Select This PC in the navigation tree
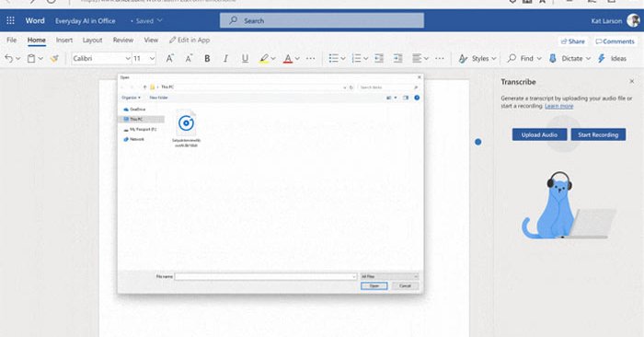The height and width of the screenshot is (337, 644). [142, 119]
